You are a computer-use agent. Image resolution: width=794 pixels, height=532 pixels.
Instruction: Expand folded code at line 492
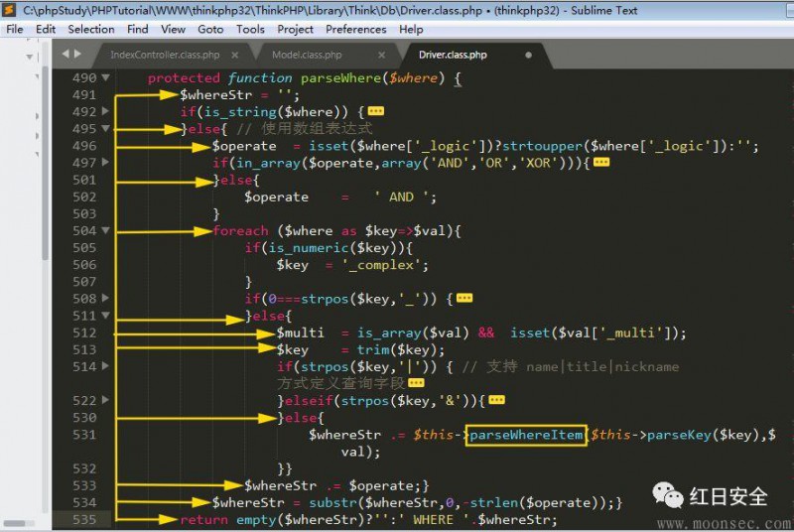coord(105,111)
